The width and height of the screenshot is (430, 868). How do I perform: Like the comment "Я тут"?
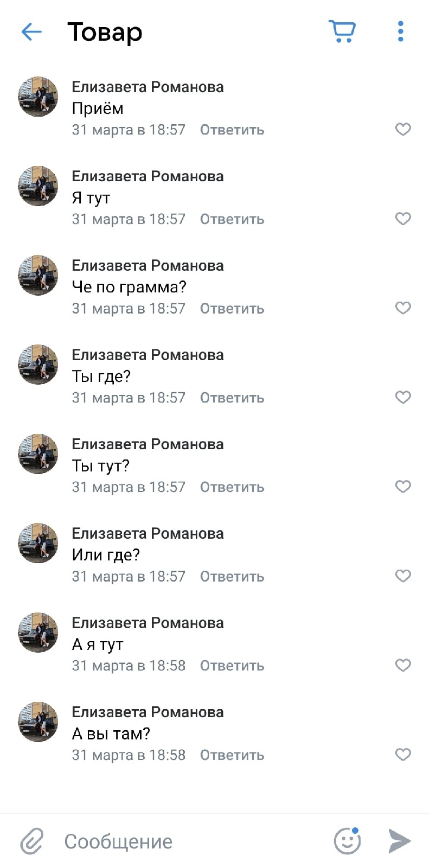[403, 219]
